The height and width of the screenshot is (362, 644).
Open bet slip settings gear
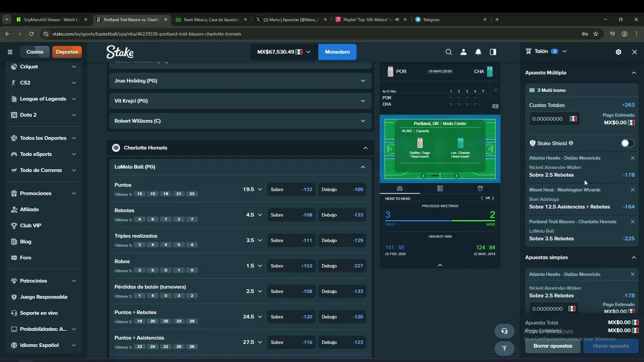[x=618, y=52]
